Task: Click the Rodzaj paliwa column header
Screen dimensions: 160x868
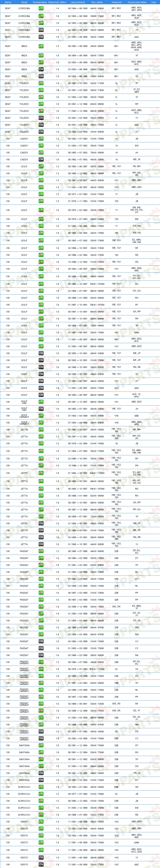Action: 39,2
